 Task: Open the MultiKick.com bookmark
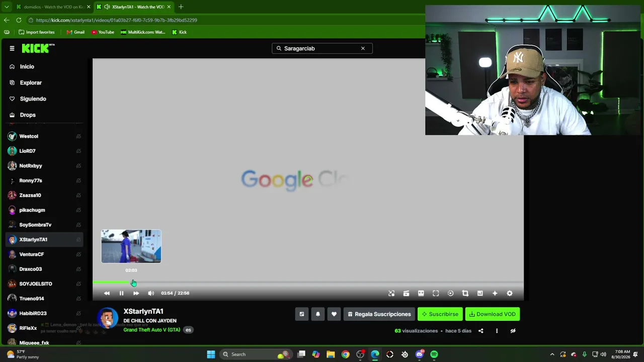[142, 32]
